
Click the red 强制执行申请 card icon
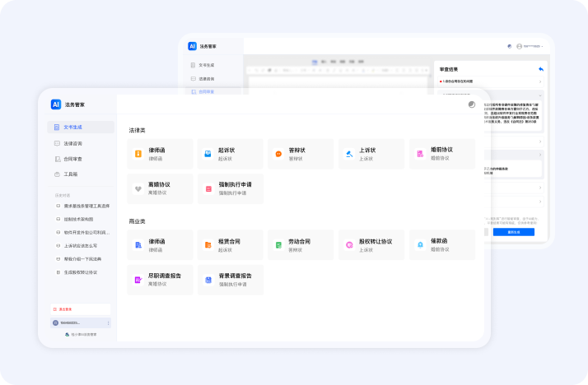pos(208,189)
